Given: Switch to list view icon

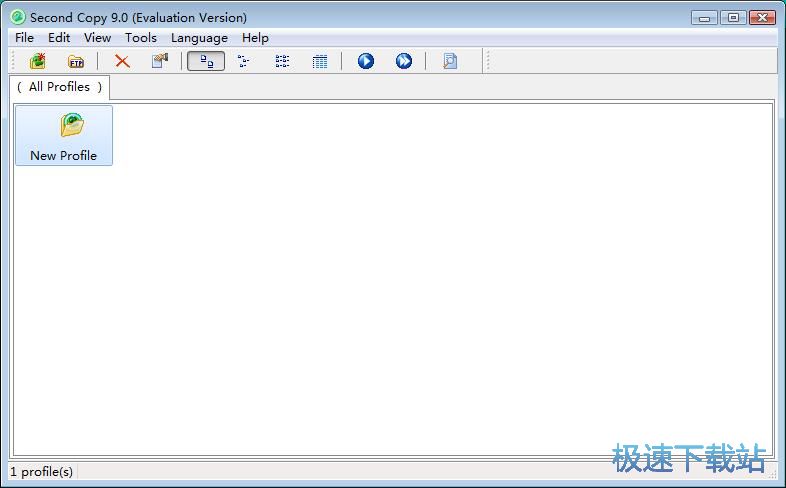Looking at the screenshot, I should click(282, 61).
